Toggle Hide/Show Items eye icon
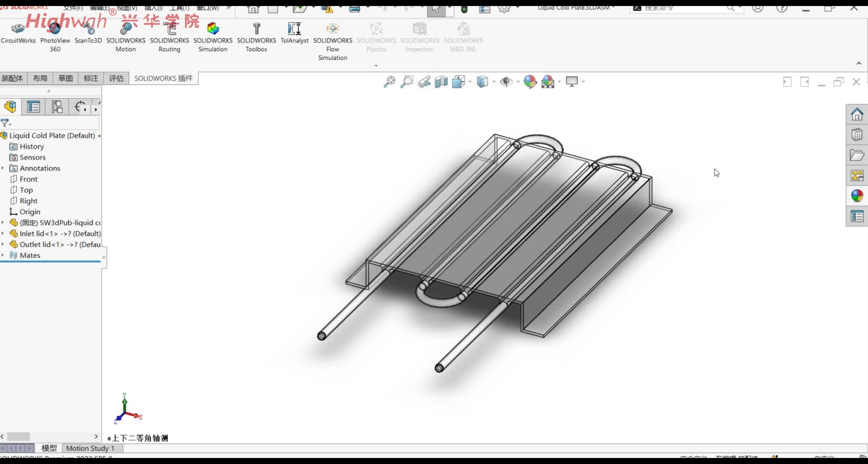The height and width of the screenshot is (464, 868). [506, 82]
